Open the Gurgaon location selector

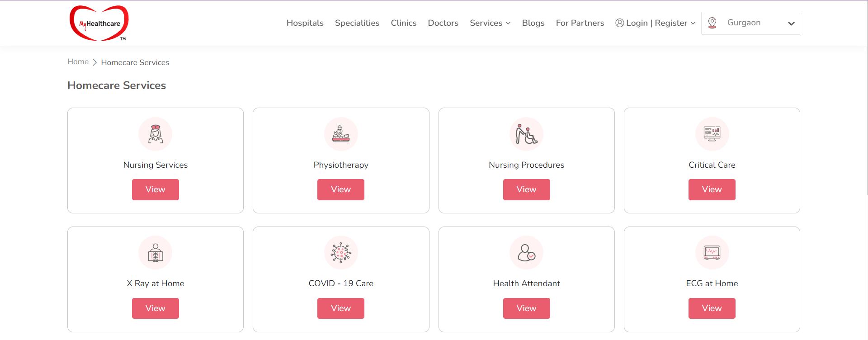pyautogui.click(x=750, y=23)
